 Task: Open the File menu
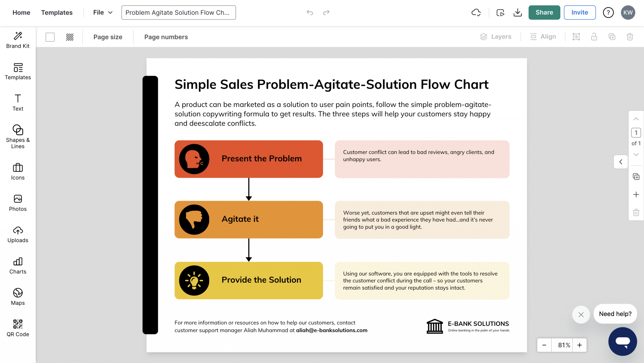point(102,12)
